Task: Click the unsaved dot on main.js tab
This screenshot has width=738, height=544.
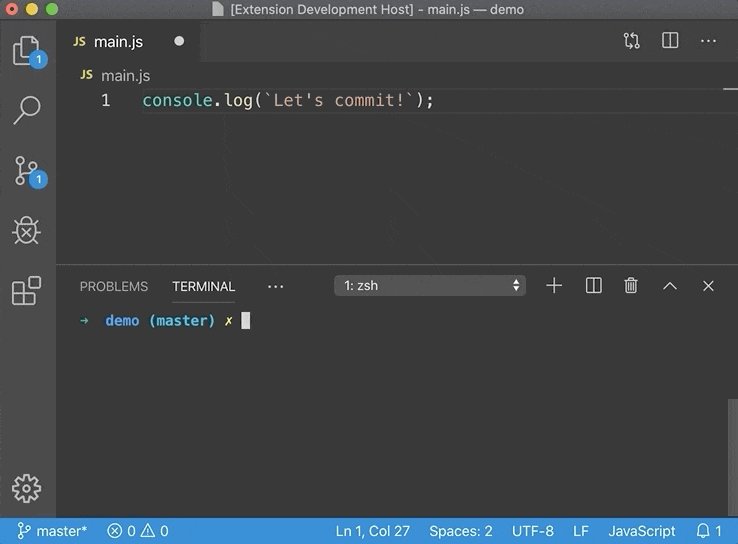Action: pyautogui.click(x=179, y=41)
